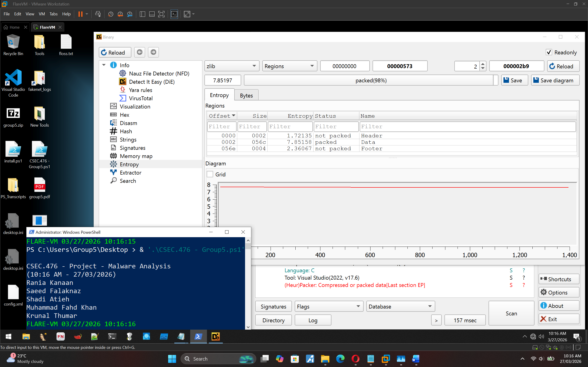The width and height of the screenshot is (588, 367).
Task: Click the back arrow navigation button
Action: click(139, 52)
